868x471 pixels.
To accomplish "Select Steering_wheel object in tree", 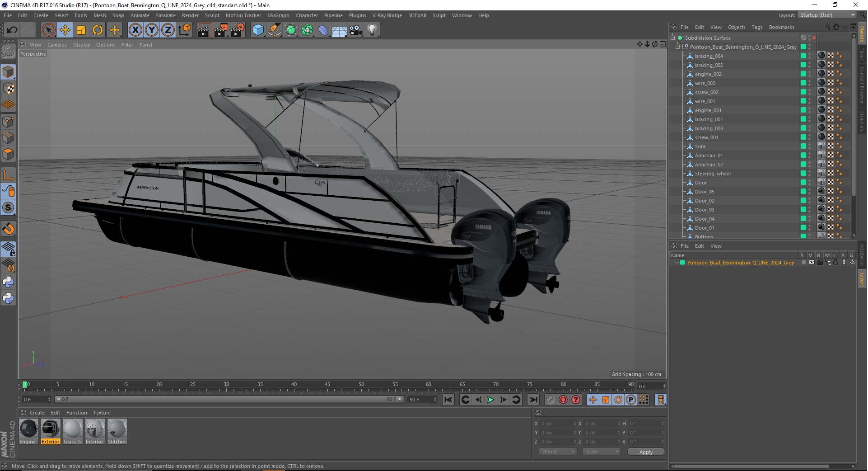I will (x=713, y=174).
